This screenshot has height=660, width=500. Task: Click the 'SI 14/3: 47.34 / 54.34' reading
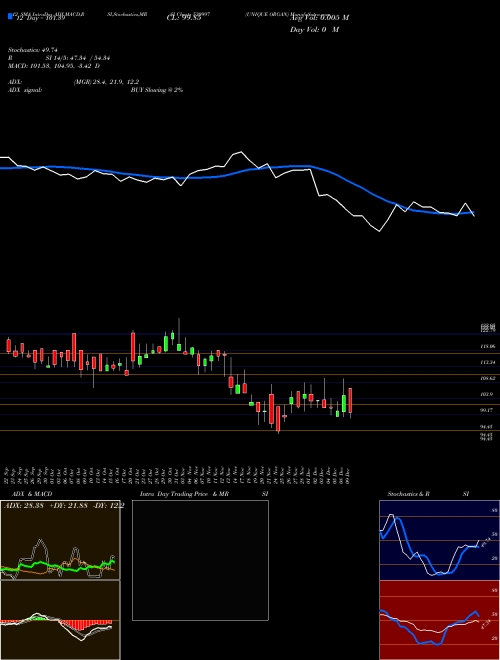click(78, 58)
